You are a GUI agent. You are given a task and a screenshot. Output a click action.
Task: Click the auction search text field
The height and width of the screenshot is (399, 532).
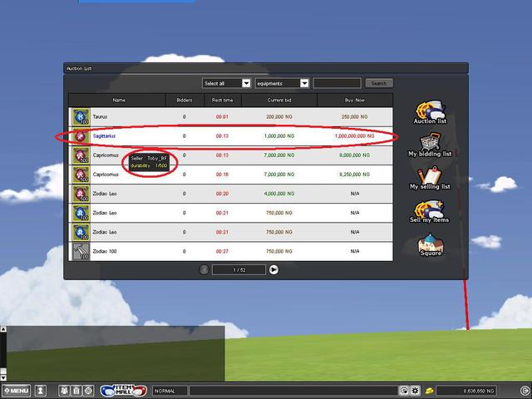(337, 83)
